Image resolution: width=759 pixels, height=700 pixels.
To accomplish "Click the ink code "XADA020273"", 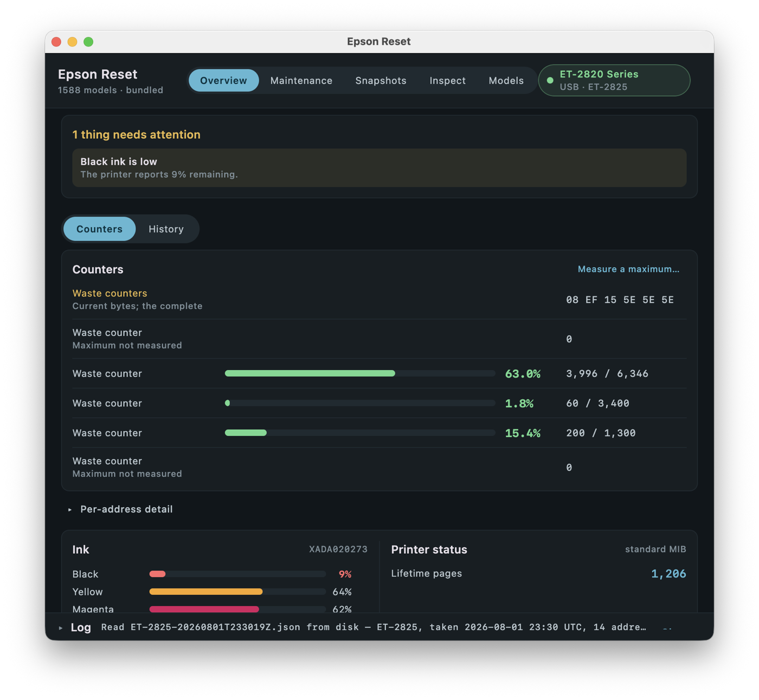I will pyautogui.click(x=338, y=549).
